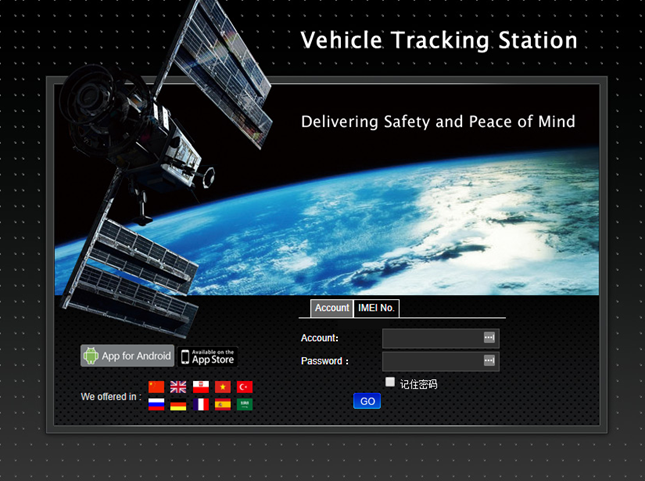Select the United Kingdom flag language
Viewport: 645px width, 481px height.
pos(178,387)
